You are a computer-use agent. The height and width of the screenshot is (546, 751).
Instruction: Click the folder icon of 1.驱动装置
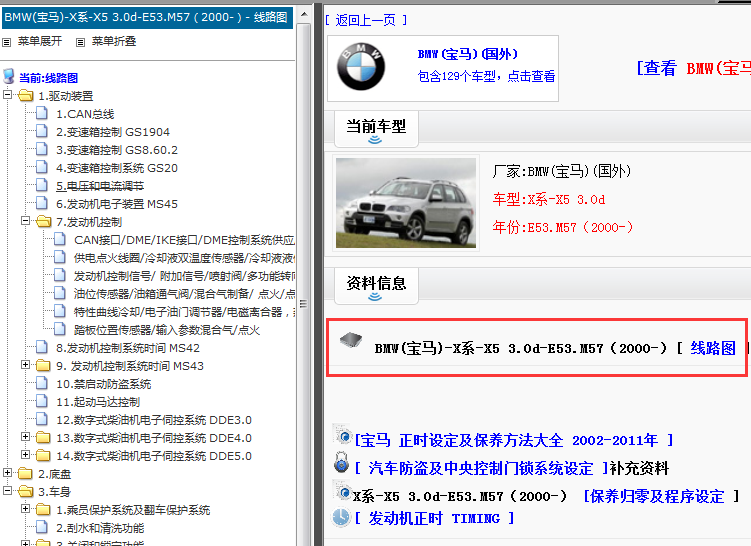pos(25,96)
